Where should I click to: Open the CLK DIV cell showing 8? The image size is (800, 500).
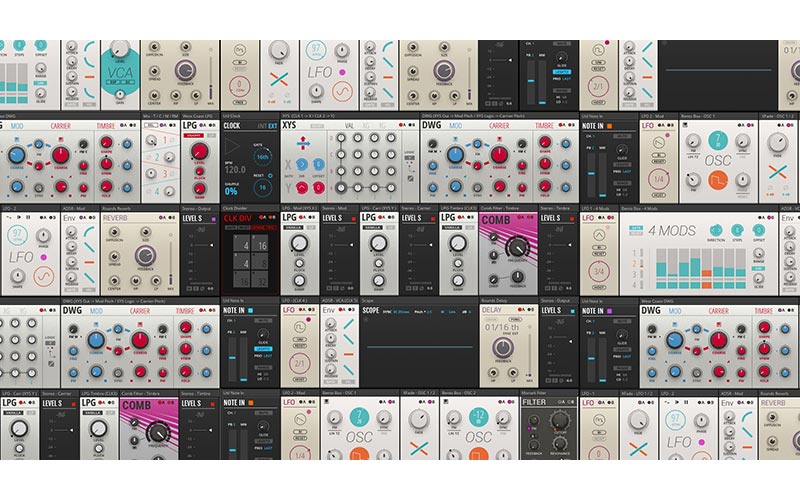tap(261, 263)
